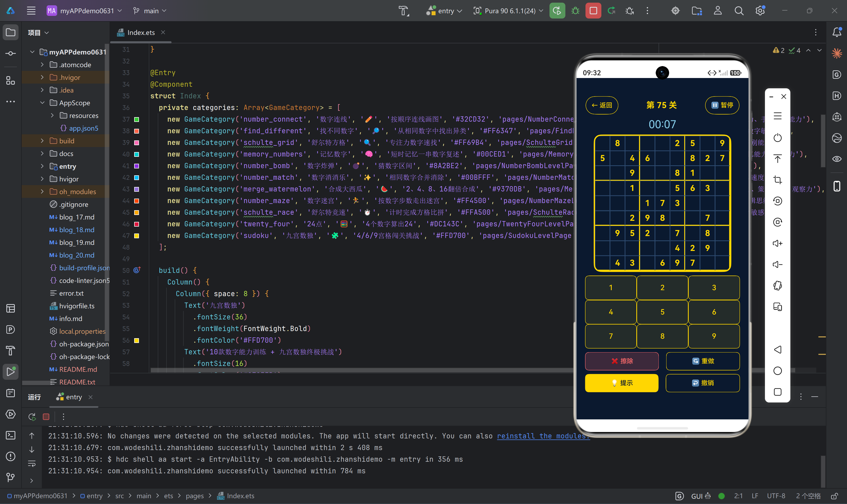Image resolution: width=847 pixels, height=504 pixels.
Task: Close the Index.ets tab
Action: pyautogui.click(x=163, y=32)
